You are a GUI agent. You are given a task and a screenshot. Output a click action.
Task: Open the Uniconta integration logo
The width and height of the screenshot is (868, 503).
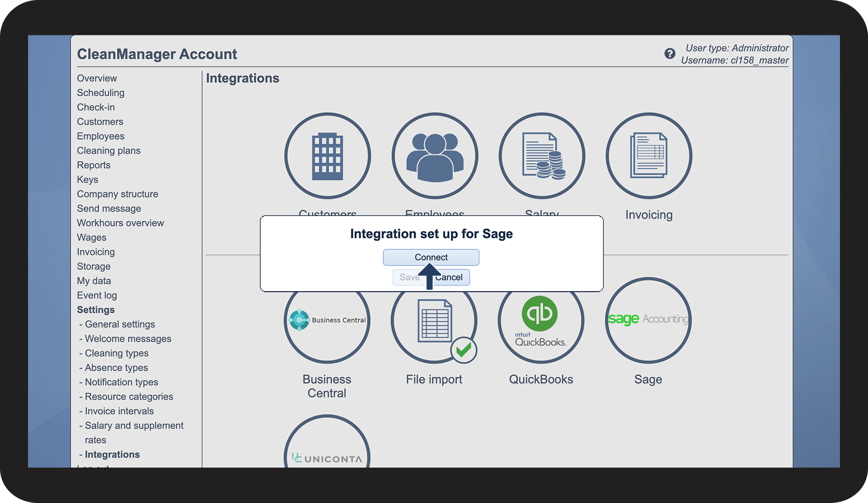coord(327,442)
